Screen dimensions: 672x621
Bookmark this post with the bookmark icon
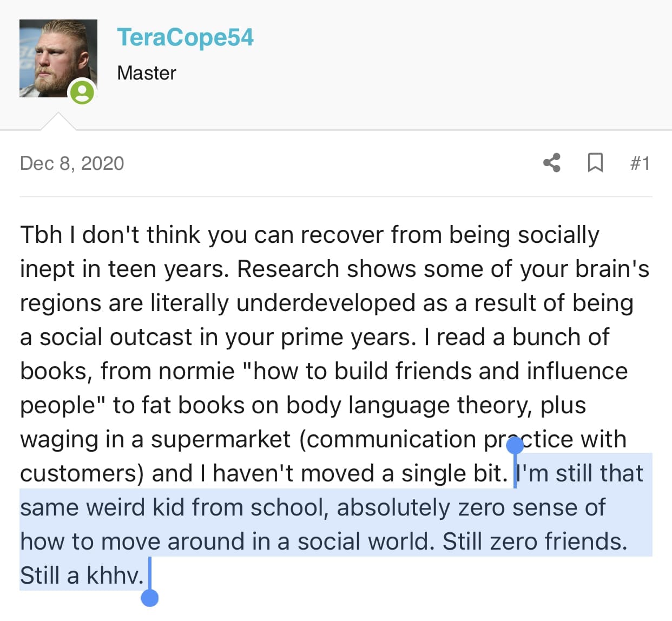(x=595, y=163)
